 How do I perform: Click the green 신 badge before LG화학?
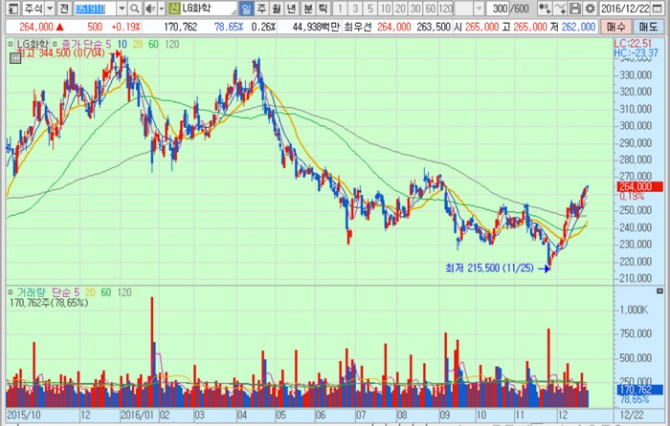coord(173,8)
